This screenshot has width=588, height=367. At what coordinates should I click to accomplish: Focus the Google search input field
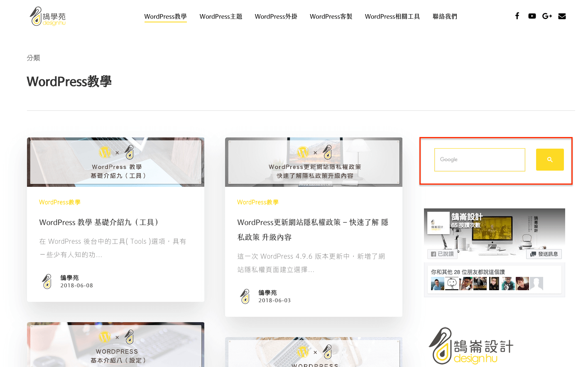480,160
